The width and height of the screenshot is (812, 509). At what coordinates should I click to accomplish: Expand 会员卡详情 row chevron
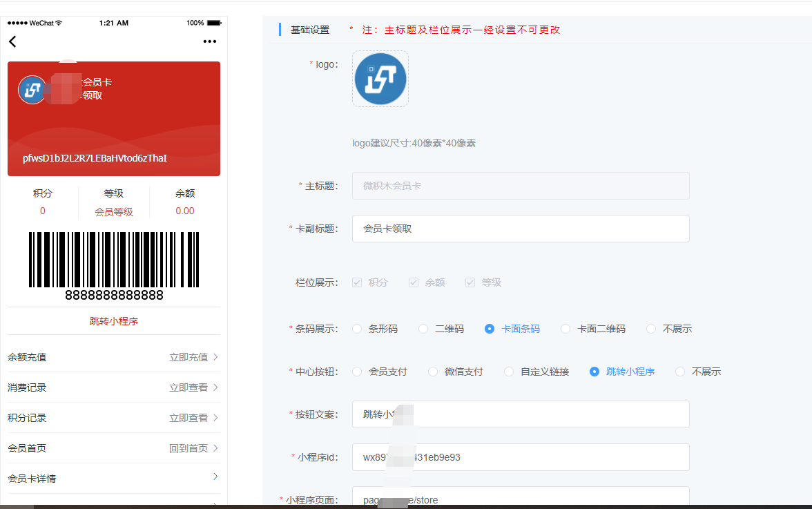215,477
